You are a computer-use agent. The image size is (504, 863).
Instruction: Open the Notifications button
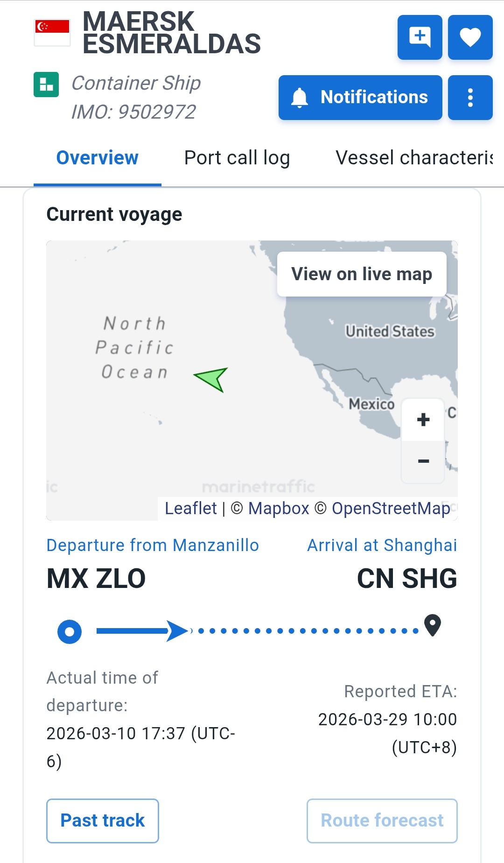click(x=360, y=98)
